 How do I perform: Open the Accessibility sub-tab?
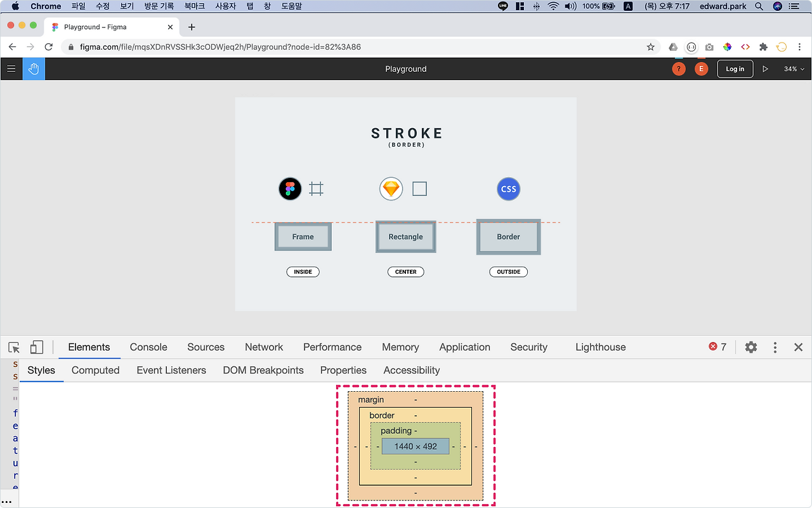click(x=412, y=370)
